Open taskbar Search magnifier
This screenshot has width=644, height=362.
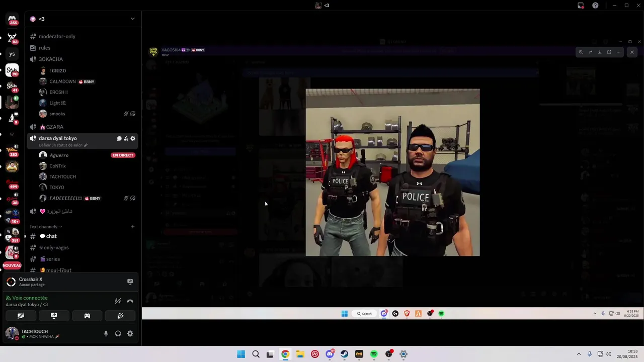click(256, 354)
